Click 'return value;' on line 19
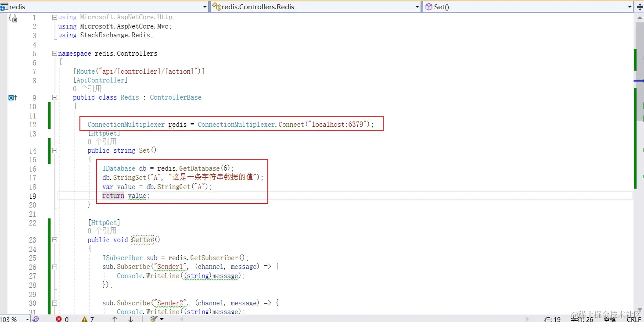Viewport: 644px width, 322px height. (x=126, y=196)
